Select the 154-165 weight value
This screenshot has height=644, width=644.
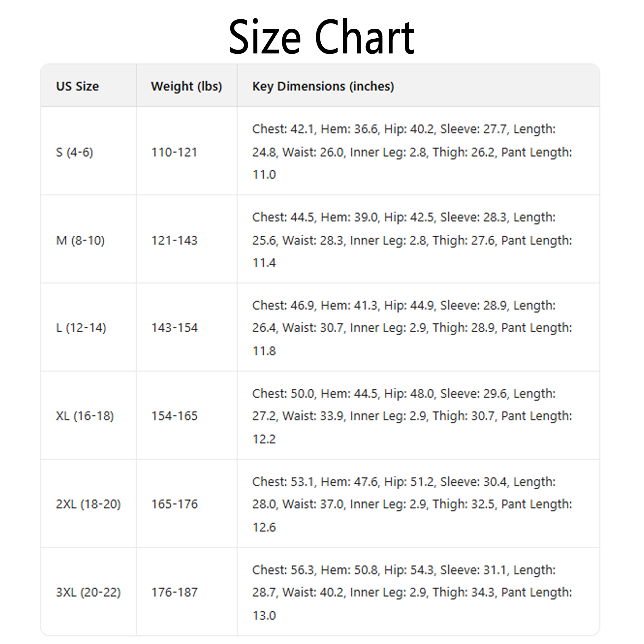tap(174, 416)
